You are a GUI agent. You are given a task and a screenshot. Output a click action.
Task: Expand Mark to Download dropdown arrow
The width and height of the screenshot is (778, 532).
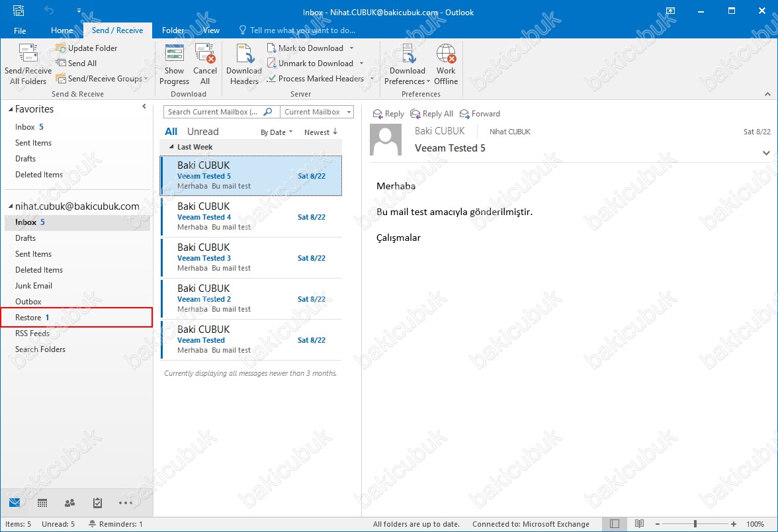tap(352, 48)
